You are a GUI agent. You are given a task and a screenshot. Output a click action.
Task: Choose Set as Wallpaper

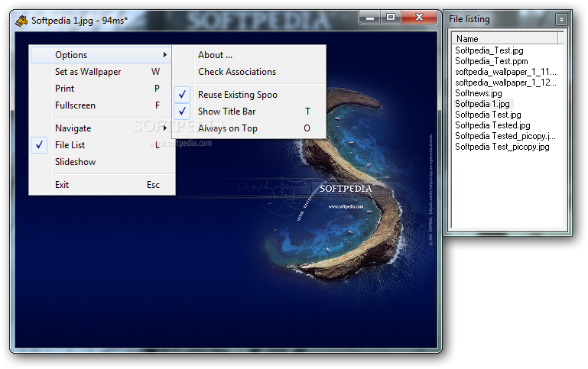point(101,72)
